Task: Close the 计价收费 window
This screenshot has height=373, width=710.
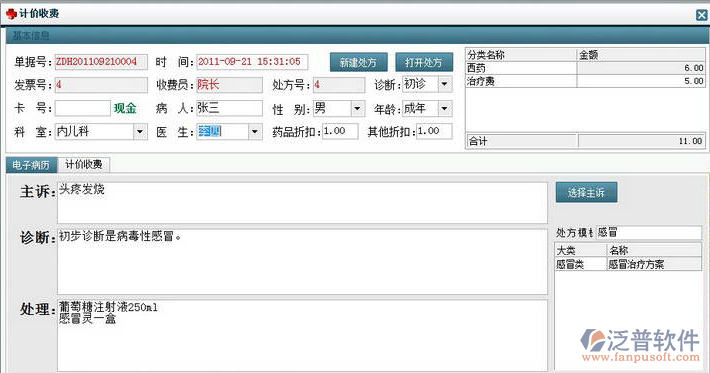Action: click(x=701, y=15)
